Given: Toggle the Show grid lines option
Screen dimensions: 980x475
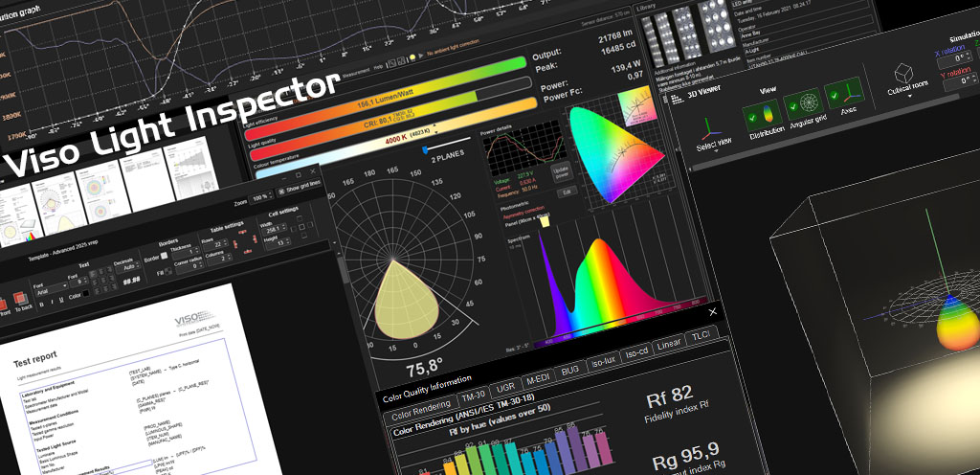Looking at the screenshot, I should [300, 187].
